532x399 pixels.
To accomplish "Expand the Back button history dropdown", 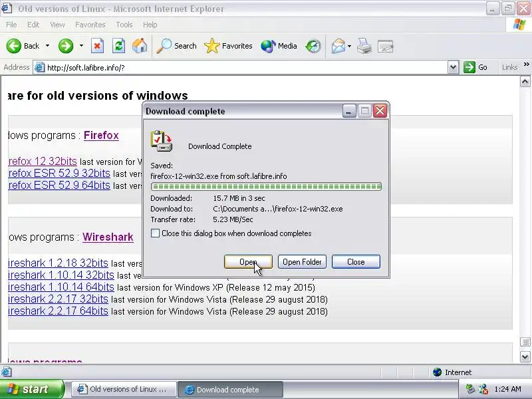I will [x=47, y=46].
